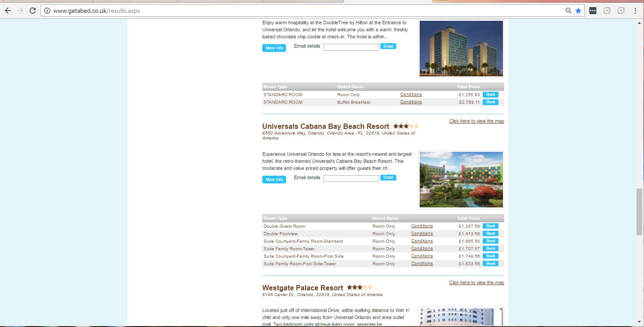
Task: Reload the page with the refresh icon
Action: 33,11
